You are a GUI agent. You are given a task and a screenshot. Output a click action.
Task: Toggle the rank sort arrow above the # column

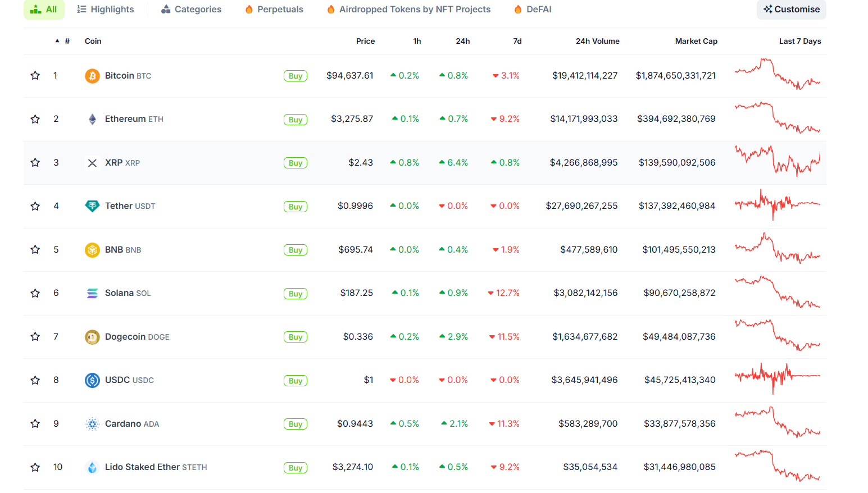(x=57, y=40)
